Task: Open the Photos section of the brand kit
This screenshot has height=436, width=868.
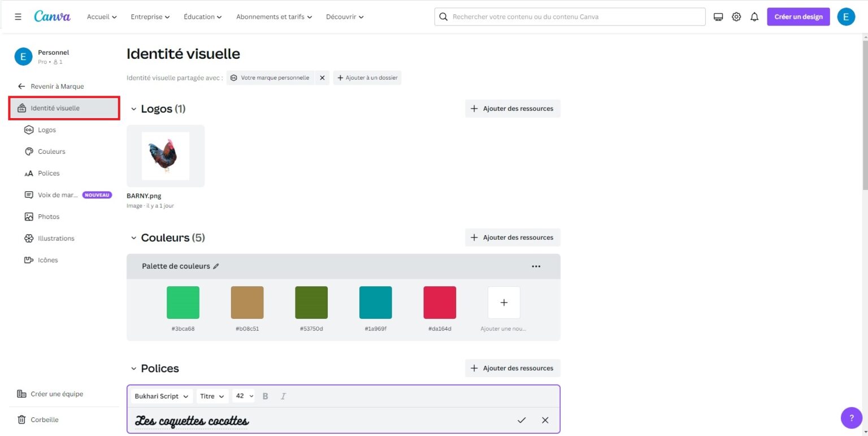Action: (x=49, y=216)
